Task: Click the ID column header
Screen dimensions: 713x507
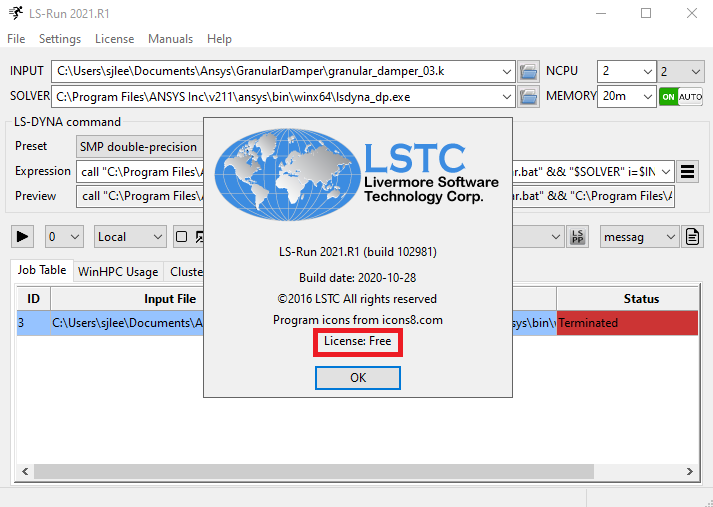Action: tap(33, 299)
